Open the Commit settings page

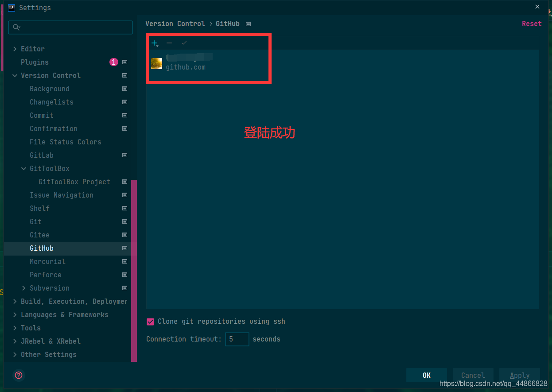[42, 116]
